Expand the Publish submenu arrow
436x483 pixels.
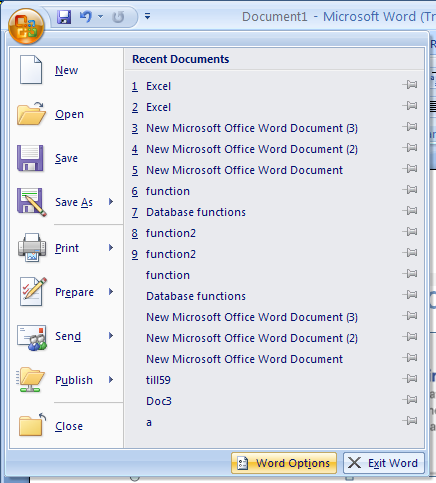click(x=111, y=380)
